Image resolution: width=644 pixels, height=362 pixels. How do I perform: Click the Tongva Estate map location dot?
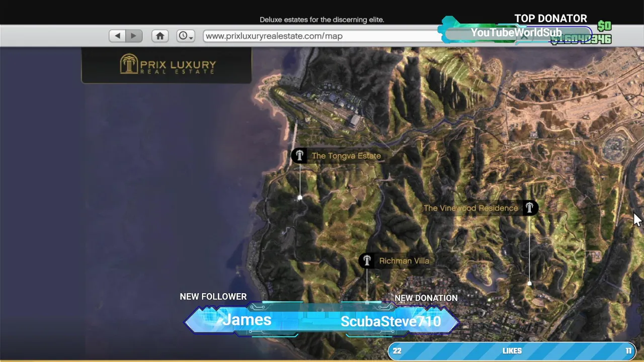300,198
